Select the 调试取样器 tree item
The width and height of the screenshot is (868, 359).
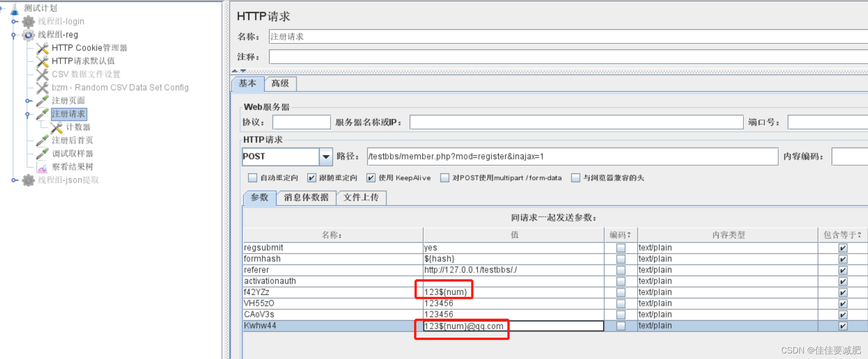click(x=72, y=154)
